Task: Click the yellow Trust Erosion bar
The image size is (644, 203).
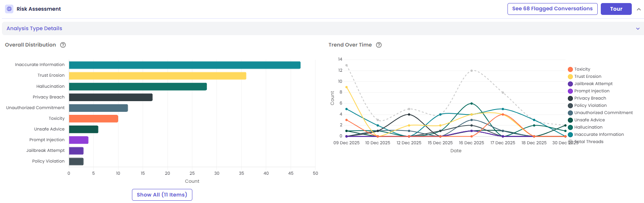Action: point(158,76)
